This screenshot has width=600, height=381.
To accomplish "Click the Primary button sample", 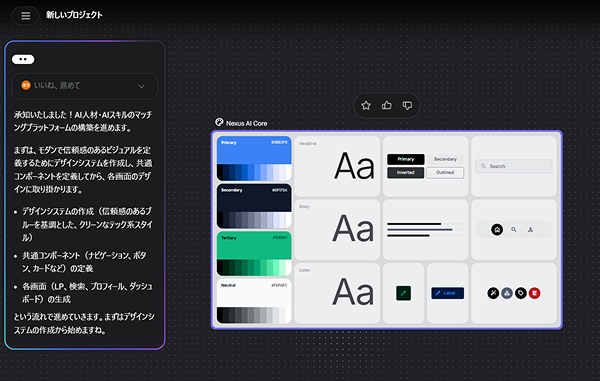I will 406,159.
